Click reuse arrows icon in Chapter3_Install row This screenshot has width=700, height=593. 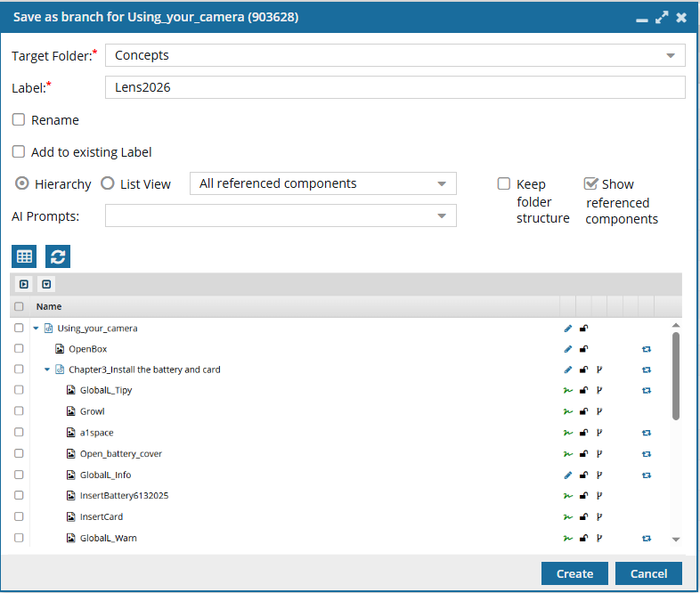[647, 370]
